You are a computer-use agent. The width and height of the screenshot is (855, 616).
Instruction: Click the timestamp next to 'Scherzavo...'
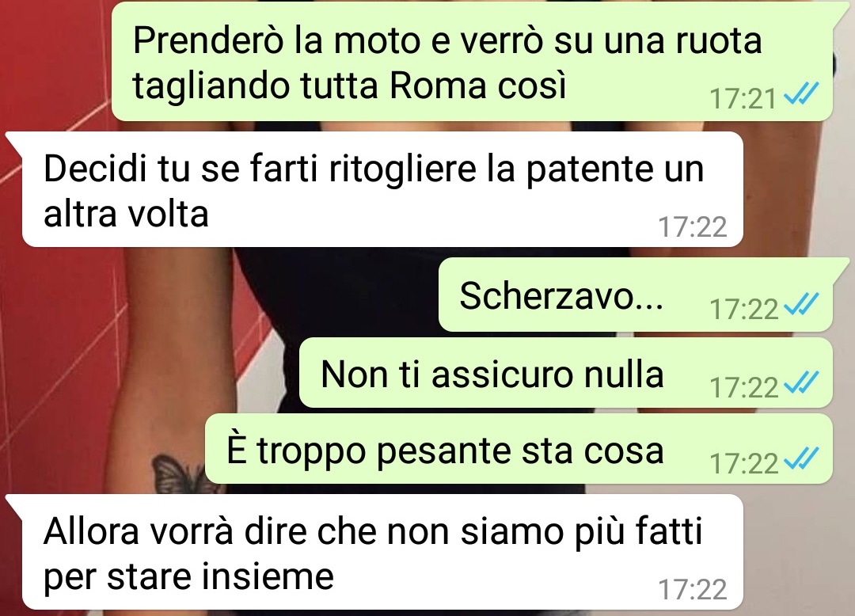click(743, 309)
